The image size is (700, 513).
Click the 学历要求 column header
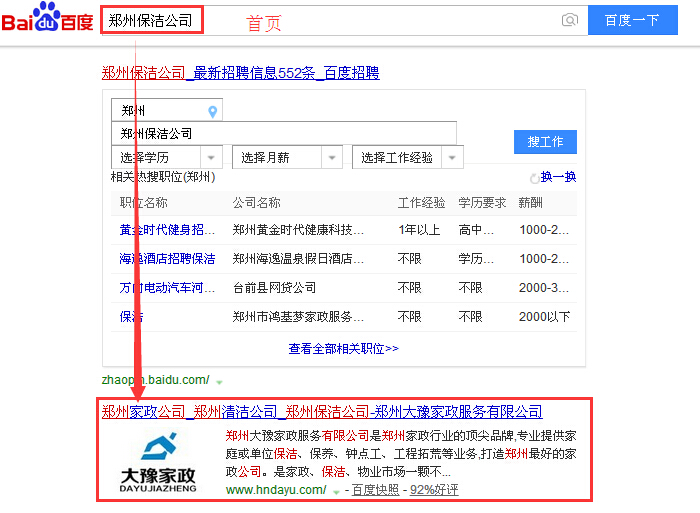pyautogui.click(x=482, y=203)
